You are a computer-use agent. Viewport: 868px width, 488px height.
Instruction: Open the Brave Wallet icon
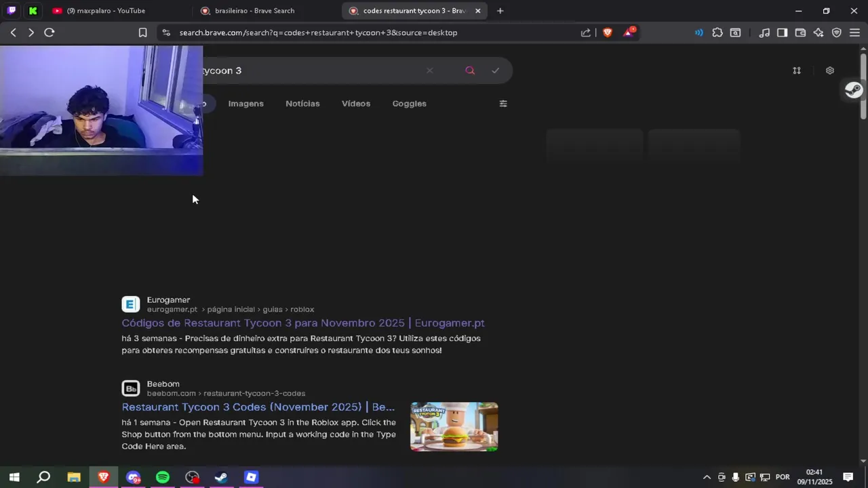(800, 33)
